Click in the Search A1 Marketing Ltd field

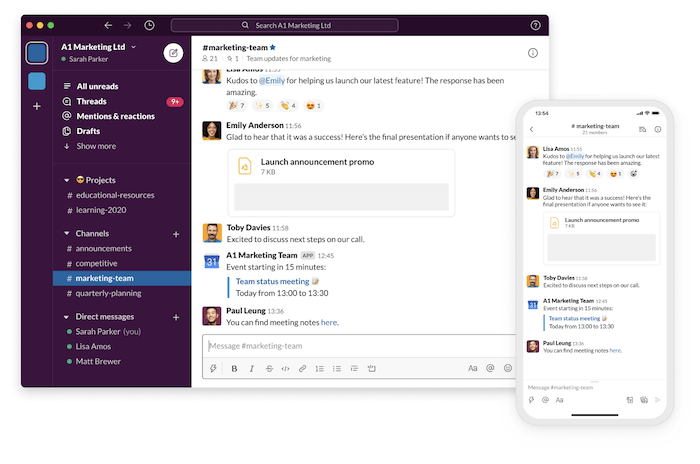pos(284,25)
